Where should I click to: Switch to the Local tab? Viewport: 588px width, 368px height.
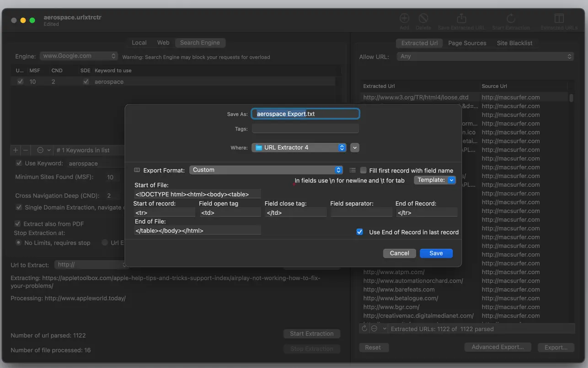tap(139, 43)
